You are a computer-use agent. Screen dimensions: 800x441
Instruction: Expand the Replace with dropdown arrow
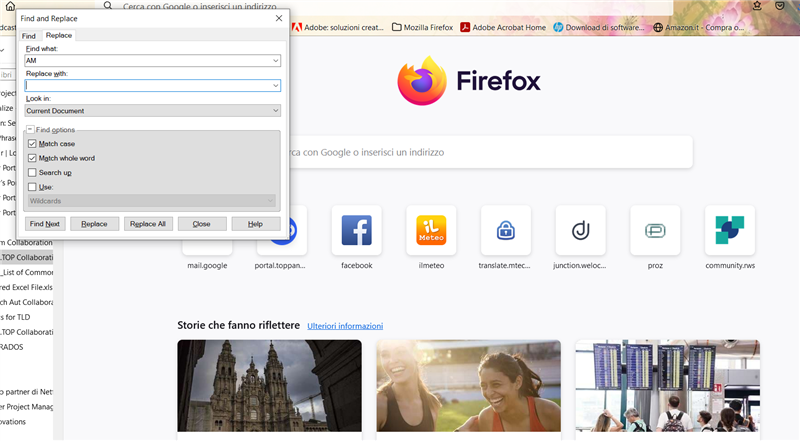click(x=276, y=85)
